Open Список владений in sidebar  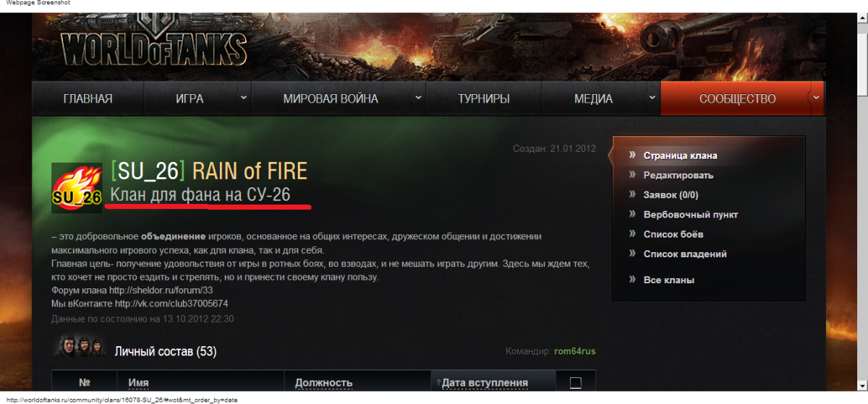pyautogui.click(x=685, y=254)
